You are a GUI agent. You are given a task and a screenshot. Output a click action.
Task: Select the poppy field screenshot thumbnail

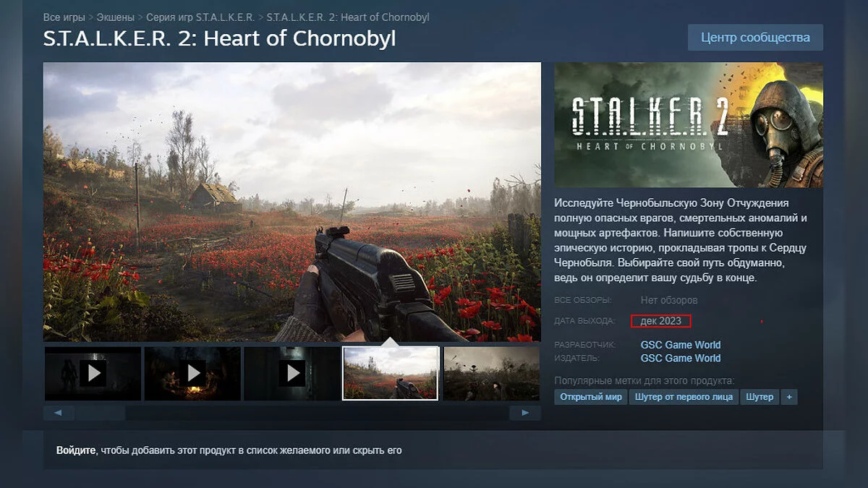[391, 373]
